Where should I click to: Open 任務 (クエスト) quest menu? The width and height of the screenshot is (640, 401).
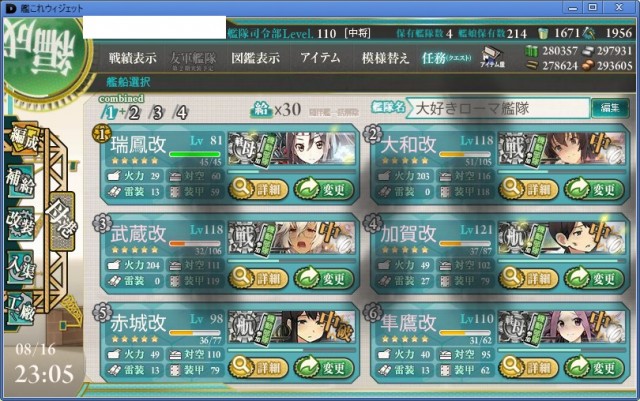(x=446, y=58)
